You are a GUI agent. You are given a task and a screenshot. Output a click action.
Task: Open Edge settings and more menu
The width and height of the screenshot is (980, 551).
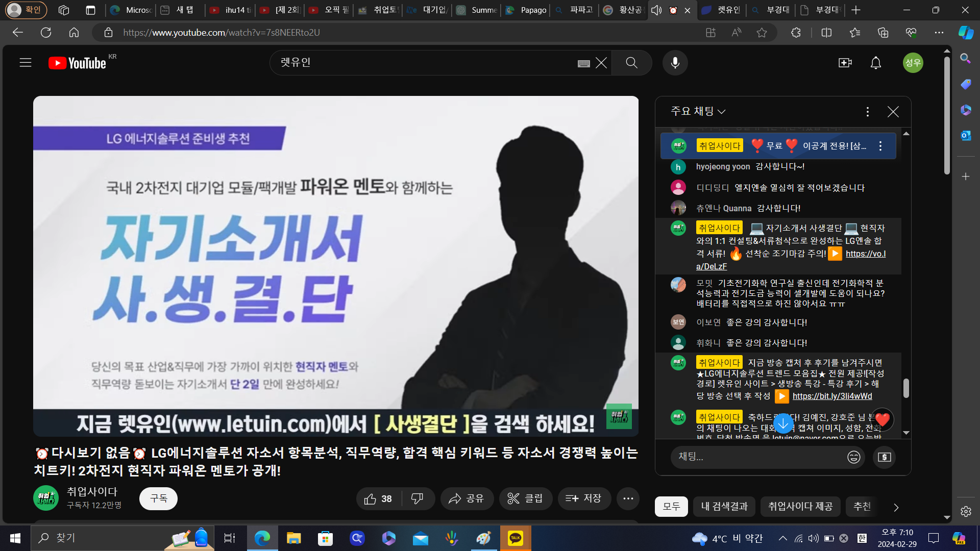(939, 33)
